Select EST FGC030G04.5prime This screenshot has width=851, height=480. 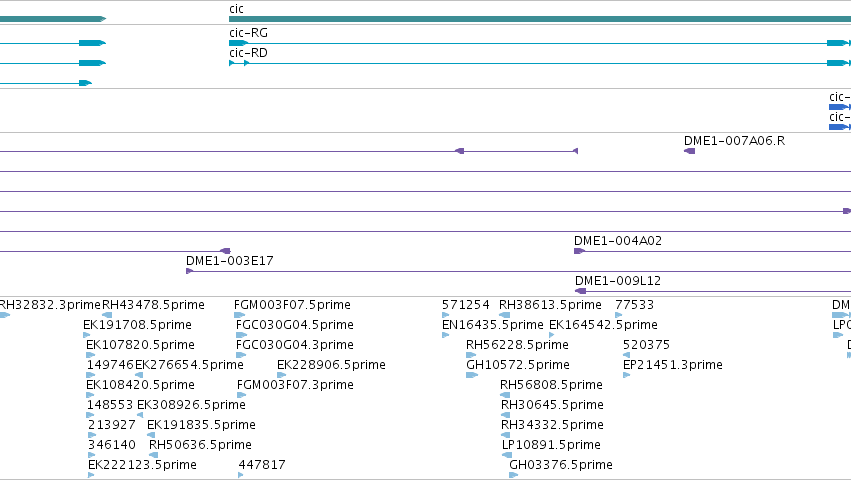pos(295,325)
